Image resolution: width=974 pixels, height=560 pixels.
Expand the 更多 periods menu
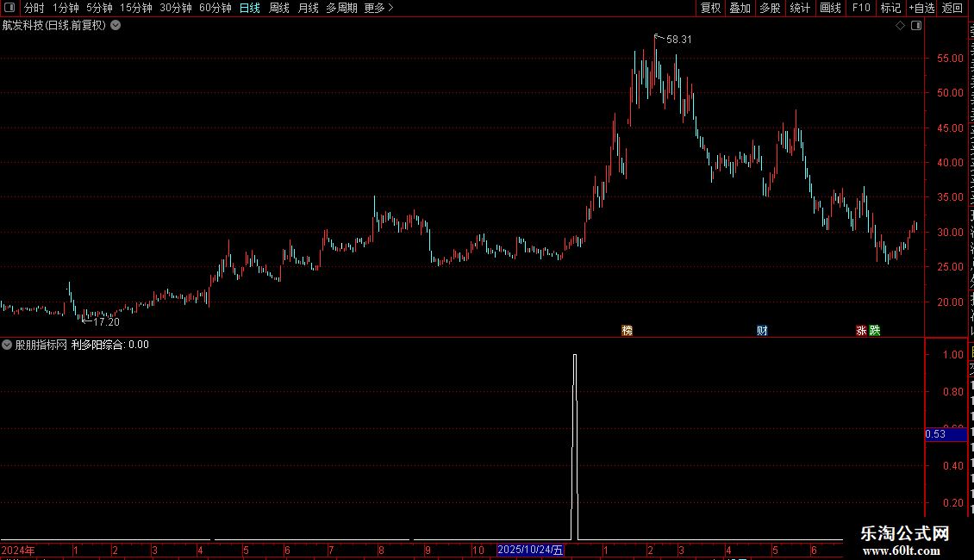pos(378,8)
